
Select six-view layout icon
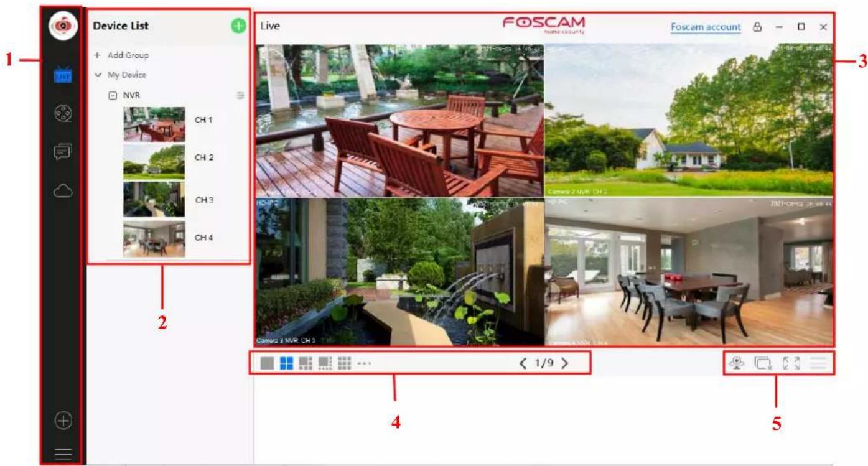pos(306,363)
